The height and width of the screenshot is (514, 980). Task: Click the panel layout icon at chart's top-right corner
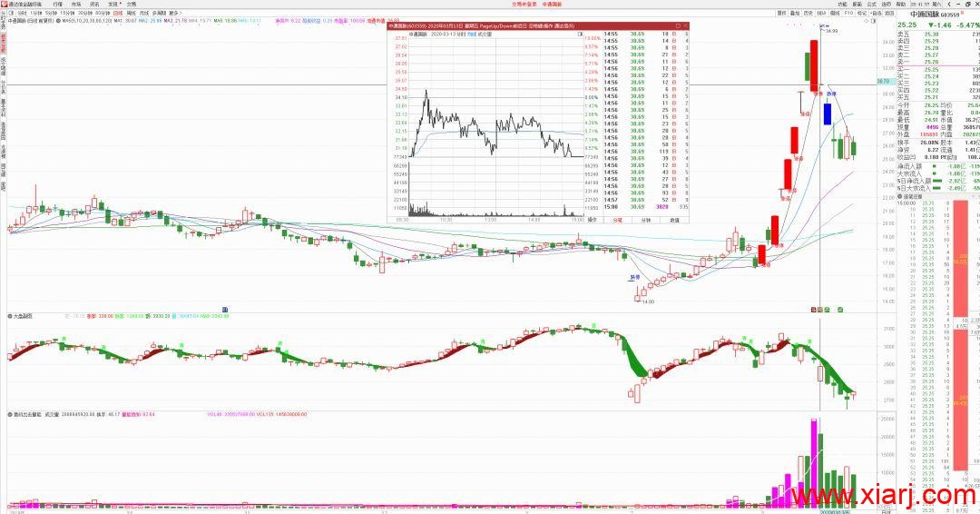click(x=873, y=21)
